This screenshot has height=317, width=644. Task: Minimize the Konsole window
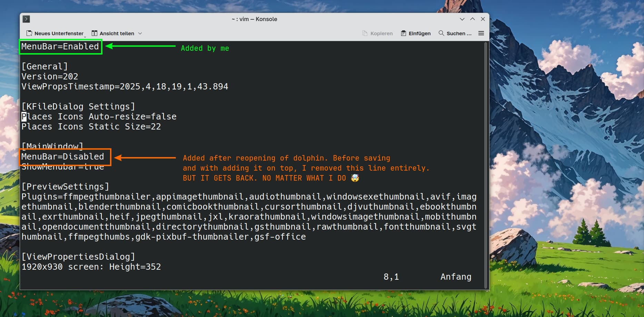pyautogui.click(x=462, y=19)
